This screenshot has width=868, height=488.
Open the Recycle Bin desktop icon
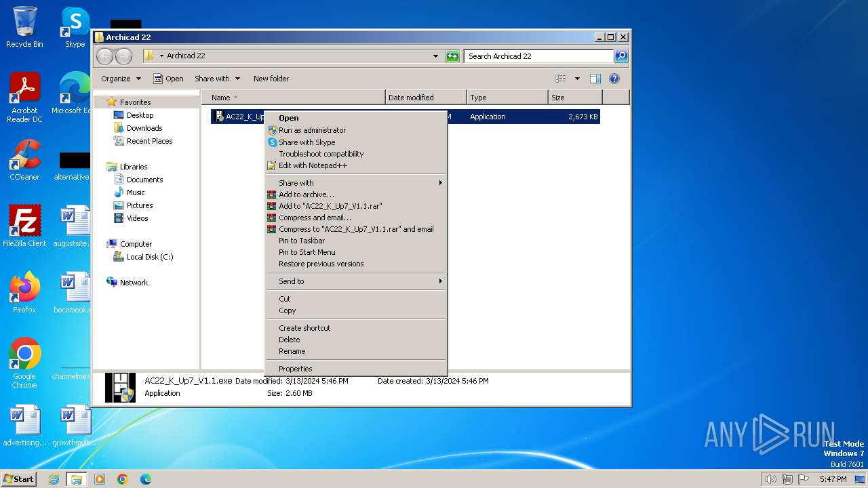click(x=24, y=27)
